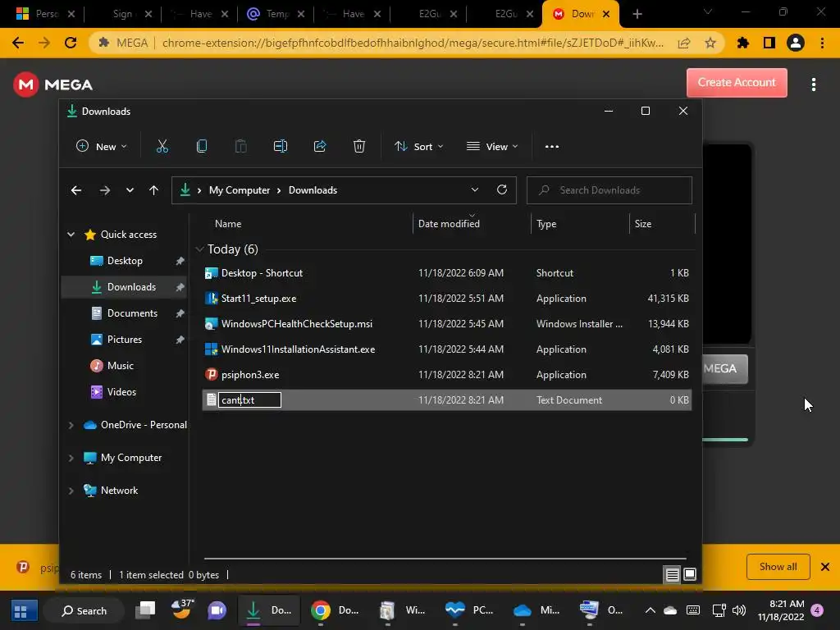Expand OneDrive - Personal tree node
Image resolution: width=840 pixels, height=630 pixels.
[x=71, y=425]
